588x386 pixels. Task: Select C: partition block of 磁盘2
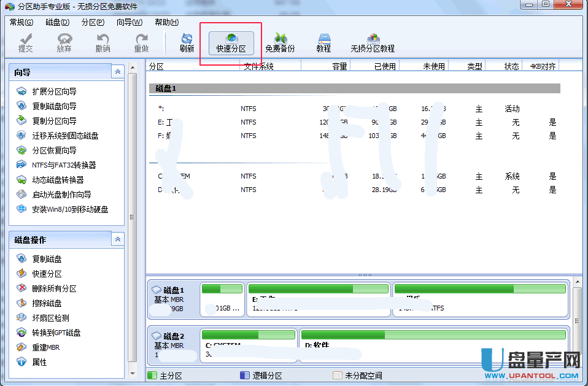(x=249, y=345)
